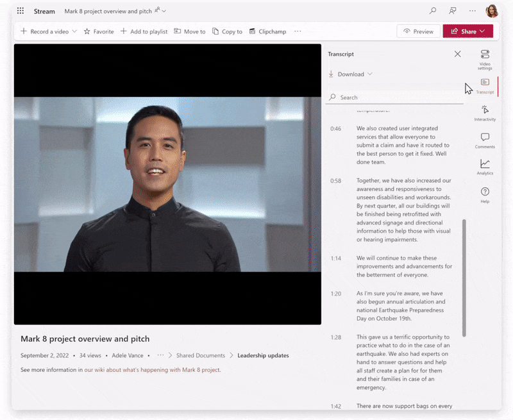Screen dimensions: 513x420
Task: Jump to transcript timestamp 0:58
Action: [x=335, y=181]
